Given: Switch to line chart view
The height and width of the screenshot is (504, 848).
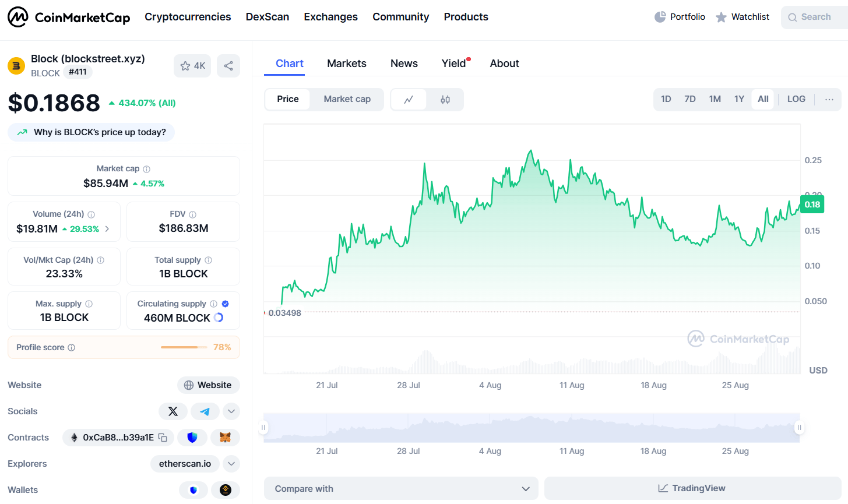Looking at the screenshot, I should coord(409,100).
